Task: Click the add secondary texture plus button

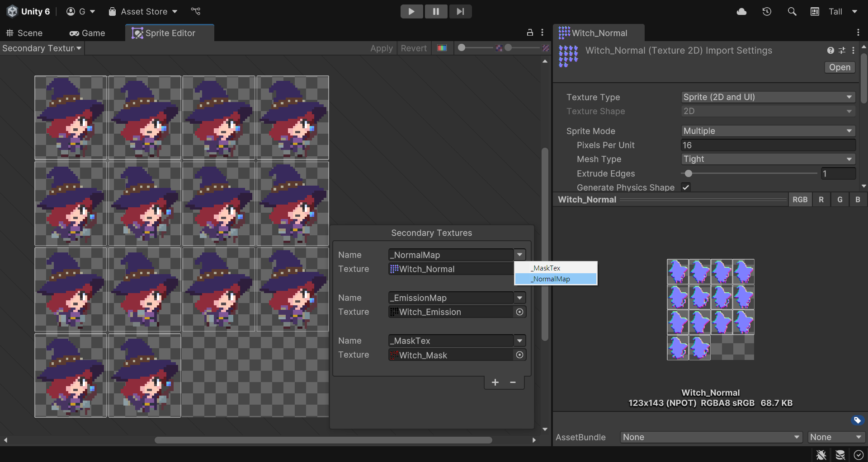Action: click(x=495, y=383)
